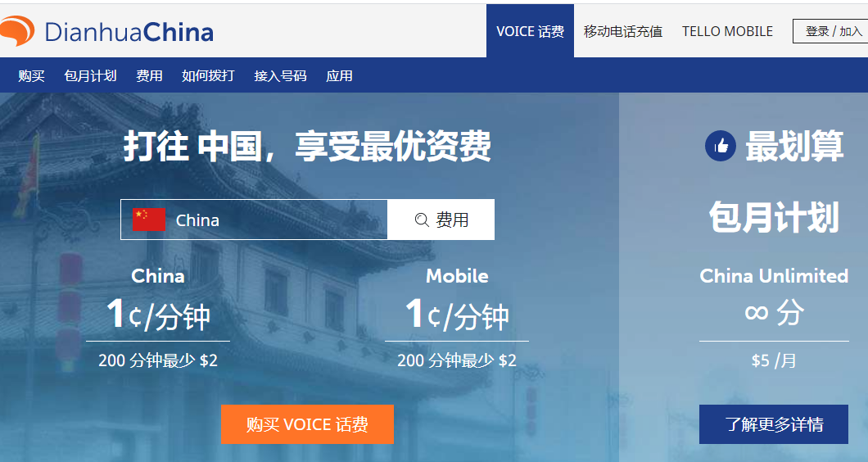Open the 移动电话充值 tab

[x=623, y=32]
